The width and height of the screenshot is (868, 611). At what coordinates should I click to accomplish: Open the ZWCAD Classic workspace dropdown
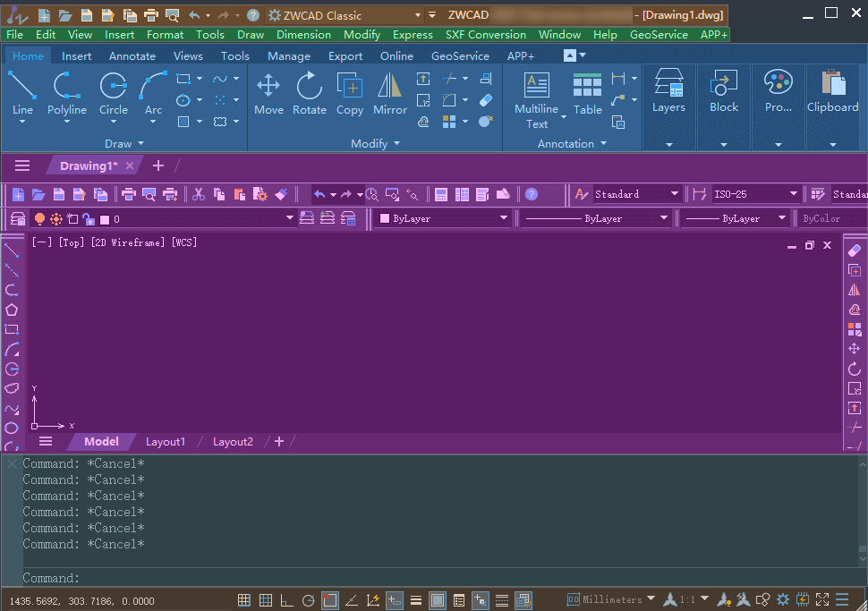[x=345, y=15]
